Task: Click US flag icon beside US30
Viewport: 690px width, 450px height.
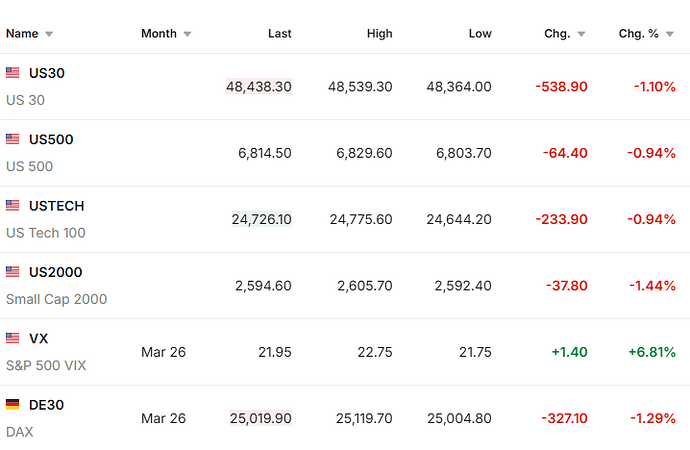Action: 12,73
